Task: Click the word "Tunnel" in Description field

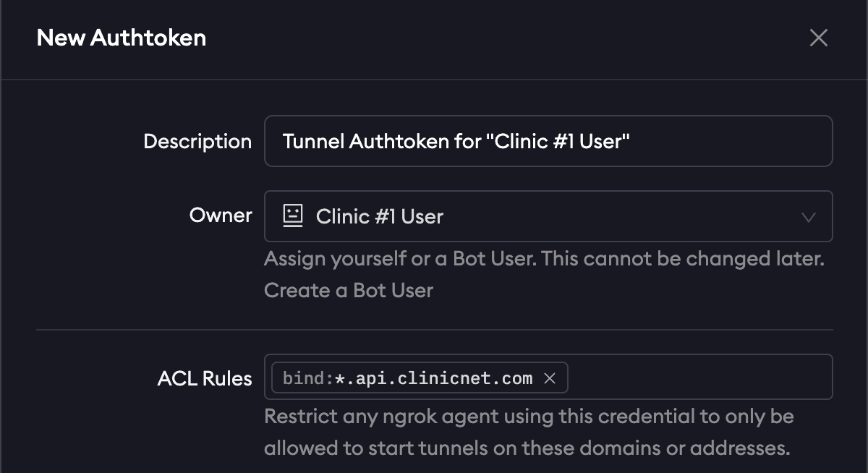Action: (x=313, y=141)
